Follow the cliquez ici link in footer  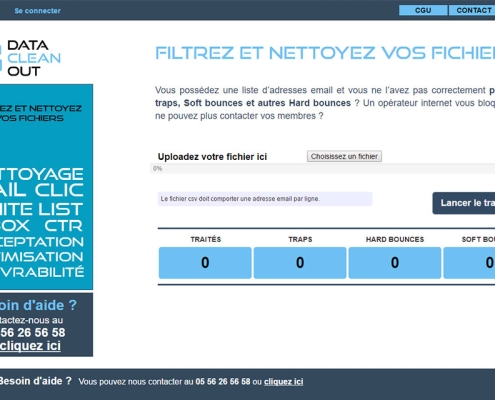(284, 382)
